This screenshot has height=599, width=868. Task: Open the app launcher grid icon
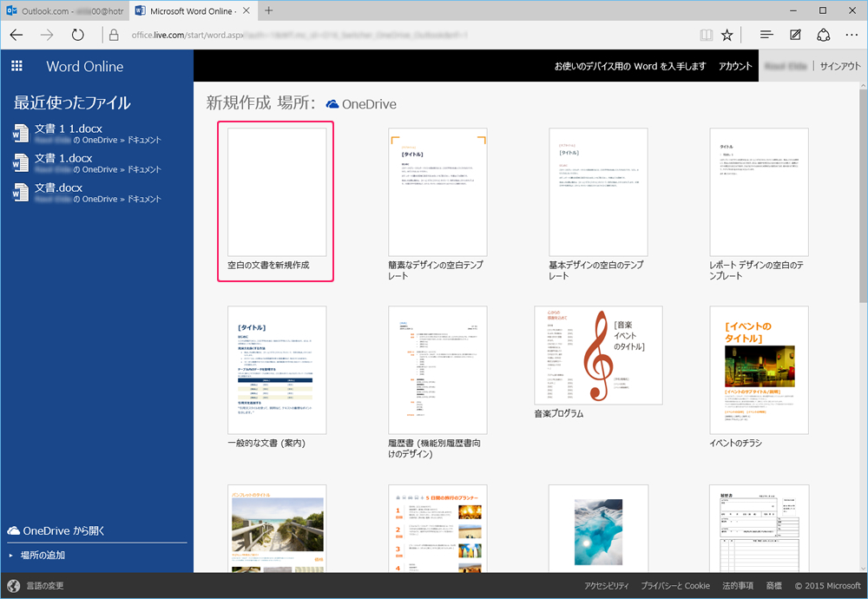click(x=17, y=66)
